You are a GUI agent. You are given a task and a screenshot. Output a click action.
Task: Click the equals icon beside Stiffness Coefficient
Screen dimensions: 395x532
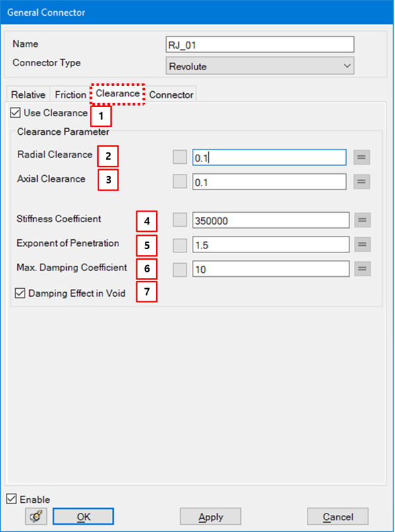click(x=362, y=220)
